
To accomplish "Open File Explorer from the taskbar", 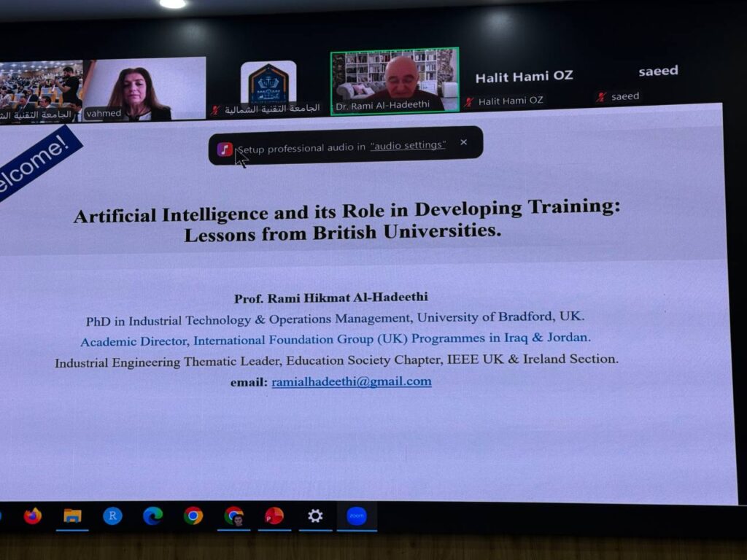I will (72, 516).
